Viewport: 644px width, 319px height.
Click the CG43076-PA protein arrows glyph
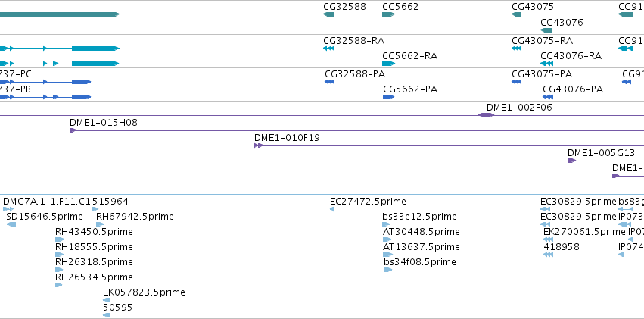coord(548,97)
